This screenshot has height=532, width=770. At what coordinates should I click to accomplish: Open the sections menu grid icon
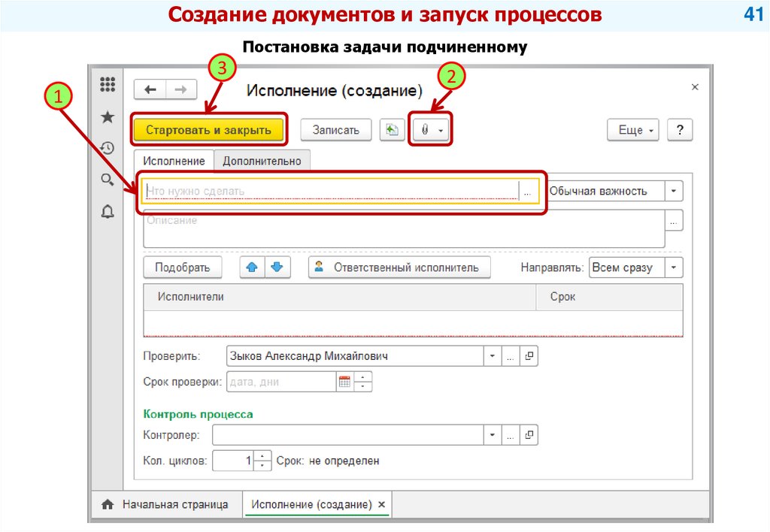(108, 84)
